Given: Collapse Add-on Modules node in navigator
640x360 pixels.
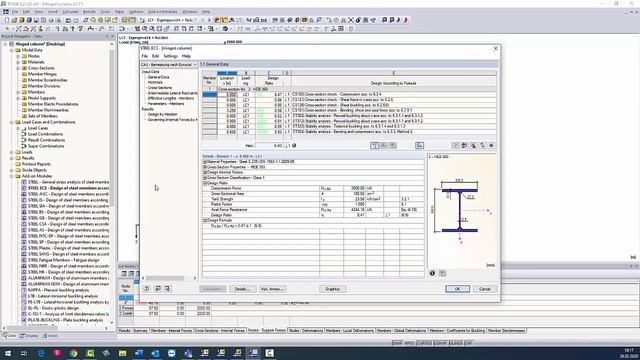Looking at the screenshot, I should tap(12, 176).
